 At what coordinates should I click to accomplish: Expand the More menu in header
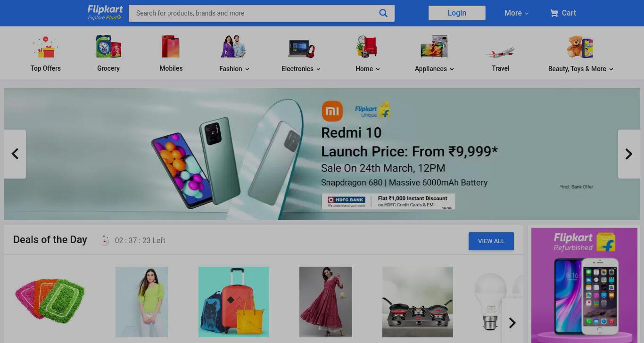516,13
